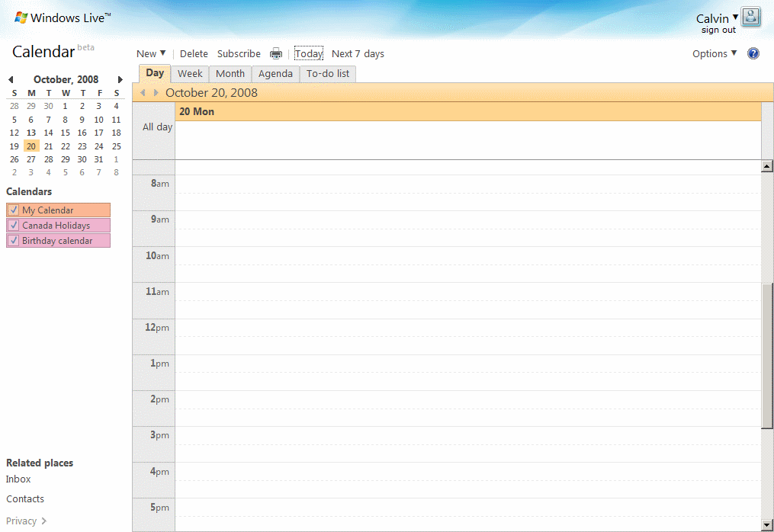Click the vertical scrollbar thumb in day view
Viewport: 774px width, 532px height.
point(766,355)
